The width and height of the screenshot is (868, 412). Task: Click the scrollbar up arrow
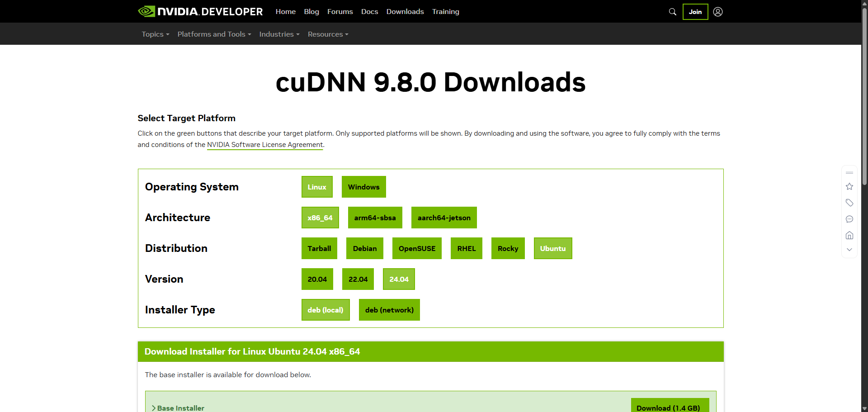[x=864, y=3]
